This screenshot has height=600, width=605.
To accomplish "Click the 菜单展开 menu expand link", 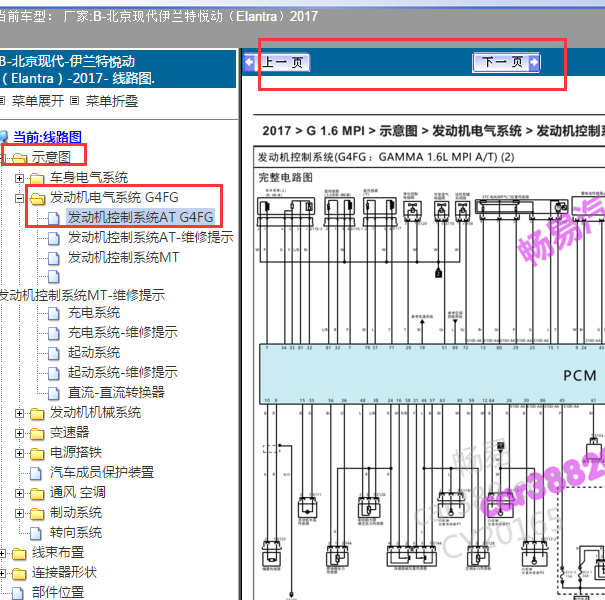I will (37, 101).
